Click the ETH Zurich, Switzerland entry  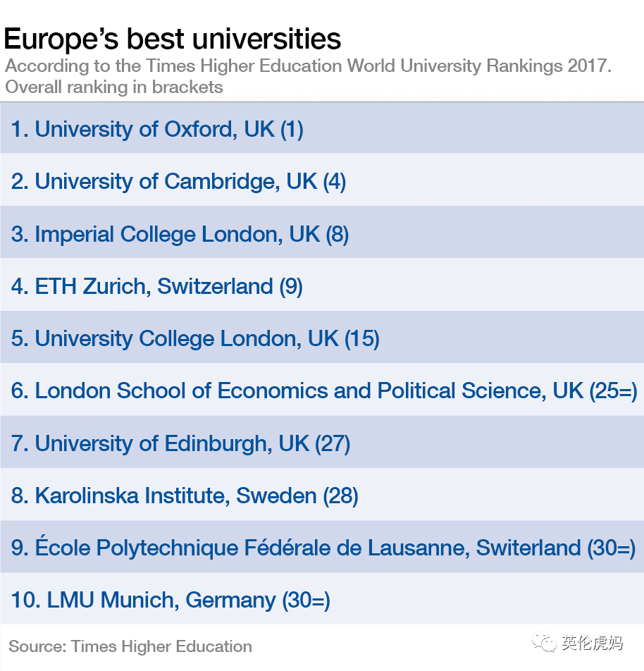coord(156,286)
